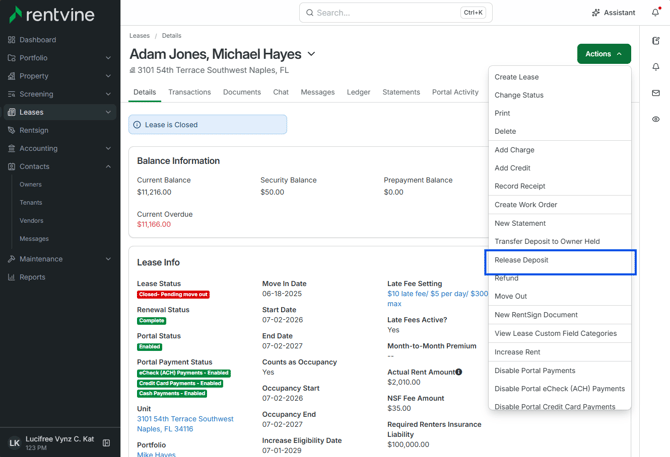Select Create Work Order menu item
The width and height of the screenshot is (670, 457).
click(560, 205)
